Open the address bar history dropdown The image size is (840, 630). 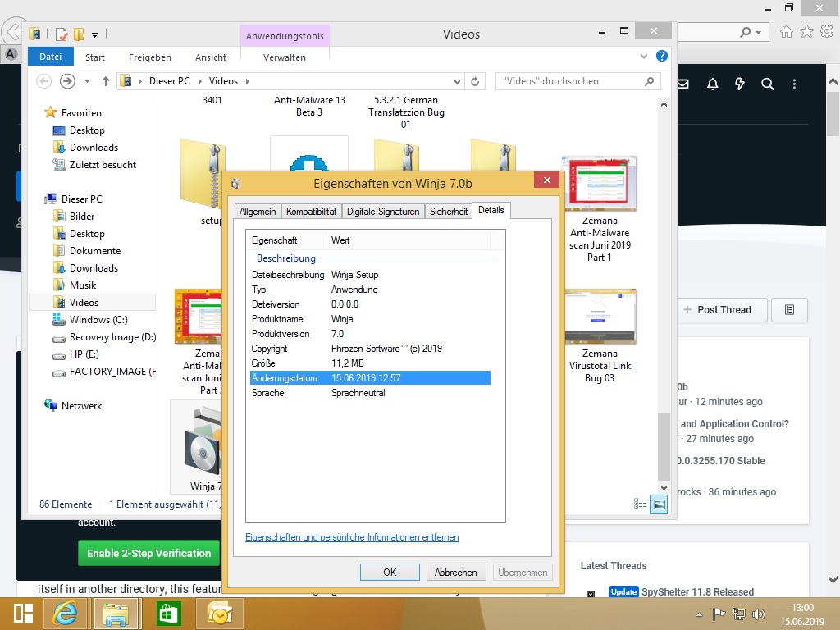click(458, 81)
